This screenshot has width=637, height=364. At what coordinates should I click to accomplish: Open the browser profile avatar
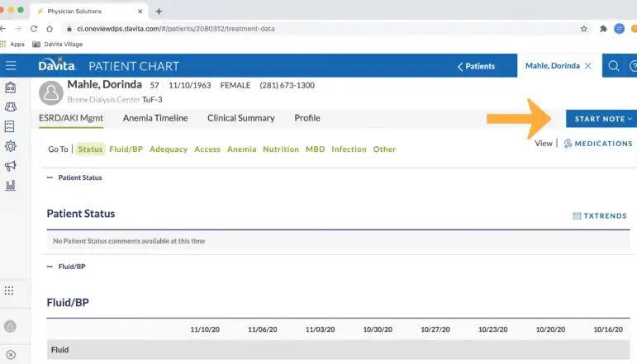[x=619, y=29]
